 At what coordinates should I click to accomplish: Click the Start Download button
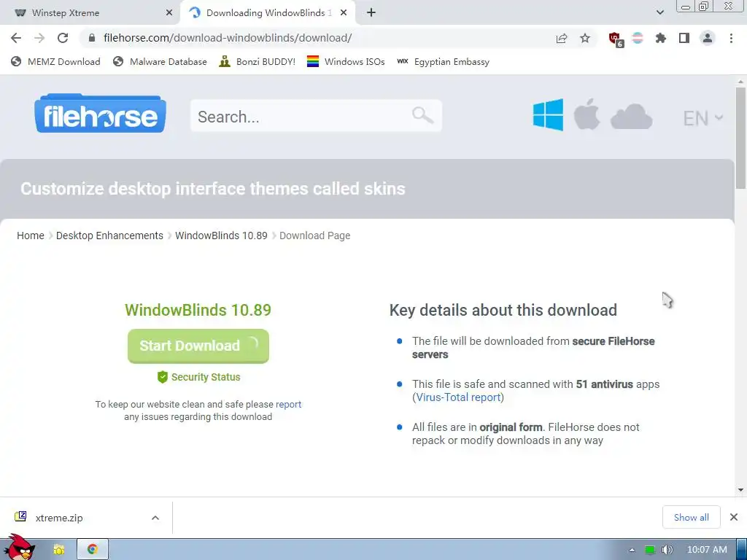tap(198, 346)
